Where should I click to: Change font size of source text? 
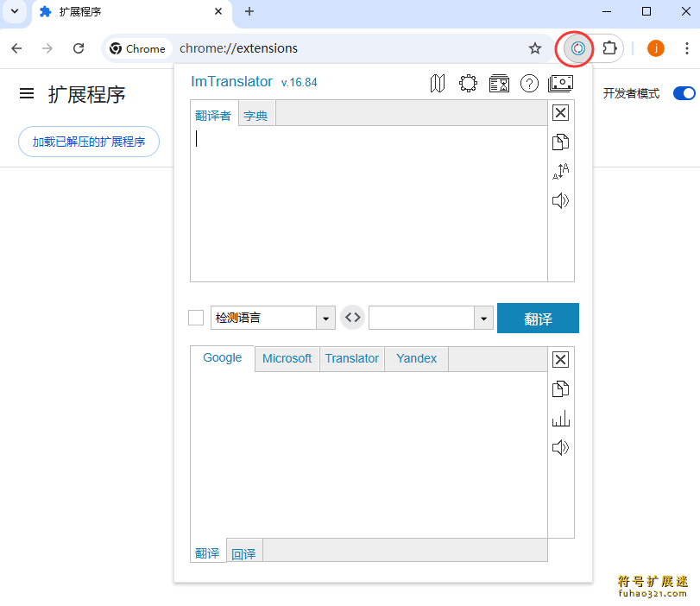coord(560,171)
